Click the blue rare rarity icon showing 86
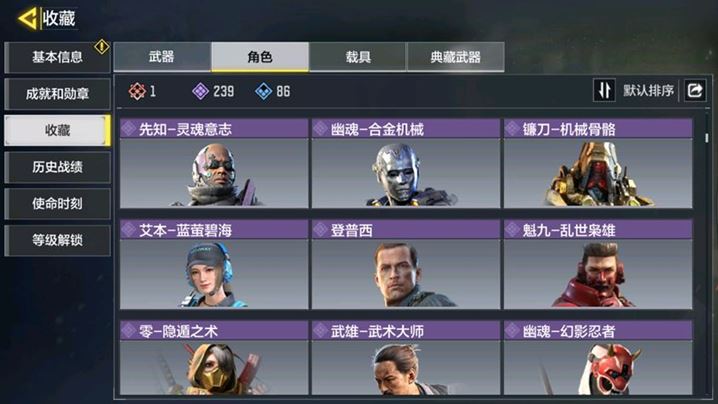 coord(264,91)
